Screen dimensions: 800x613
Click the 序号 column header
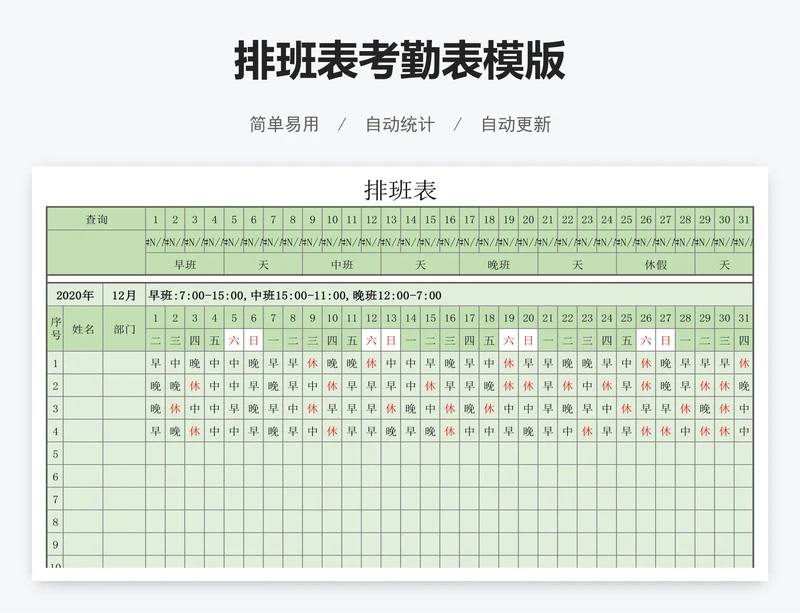(x=56, y=329)
